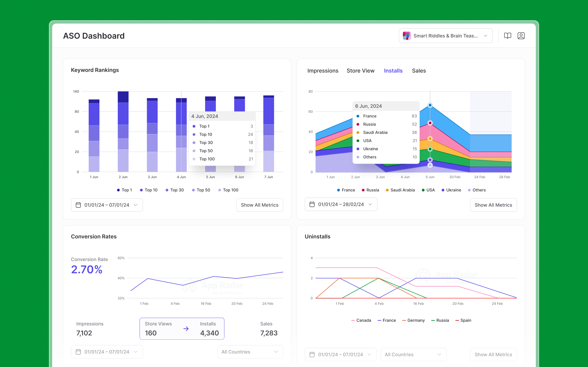Click Show All Metrics under Installs chart
The height and width of the screenshot is (367, 588).
click(x=493, y=205)
